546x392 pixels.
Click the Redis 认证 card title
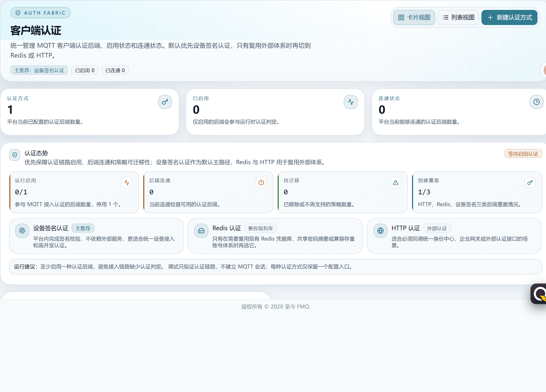click(x=227, y=228)
